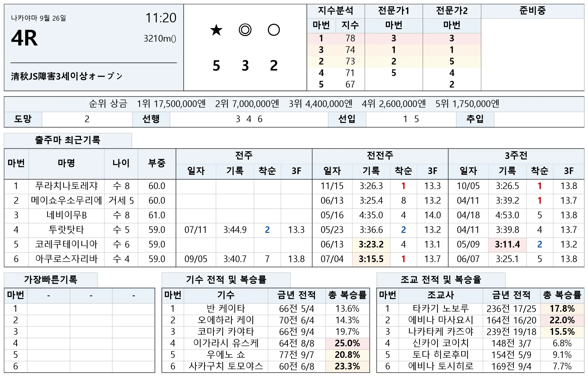This screenshot has height=384, width=588.
Task: Select jockey 이가라시 유스케 row
Action: [x=266, y=343]
